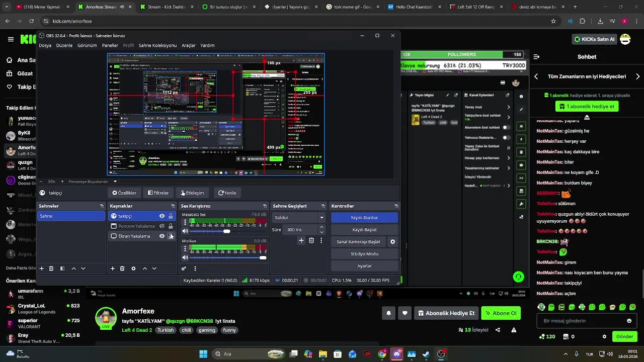Screen dimensions: 644x362
Task: Report the stream with warning icon
Action: pos(514,330)
